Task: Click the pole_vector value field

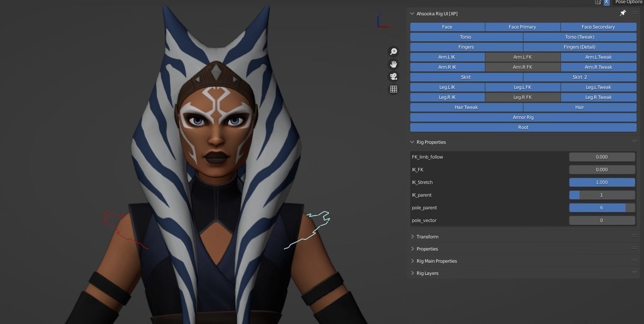Action: [x=602, y=220]
